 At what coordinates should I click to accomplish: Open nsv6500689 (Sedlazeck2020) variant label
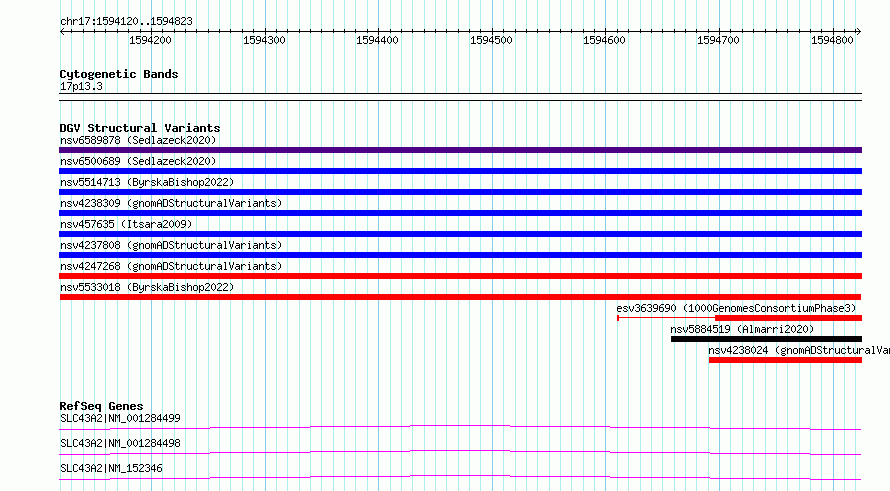click(138, 161)
